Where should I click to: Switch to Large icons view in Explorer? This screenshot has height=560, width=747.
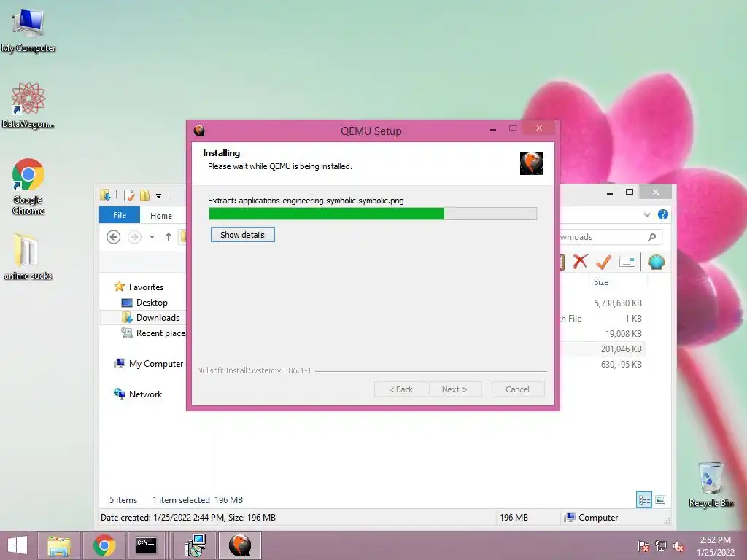[x=660, y=499]
